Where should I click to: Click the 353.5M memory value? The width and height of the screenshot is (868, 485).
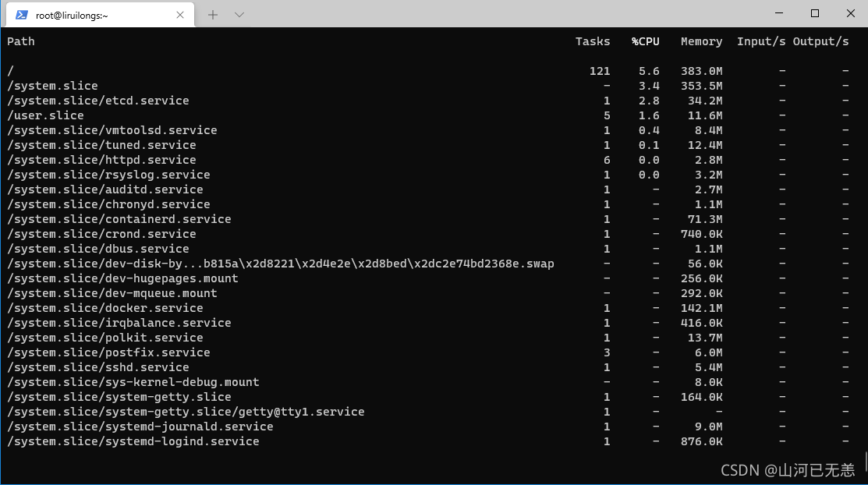[x=701, y=86]
